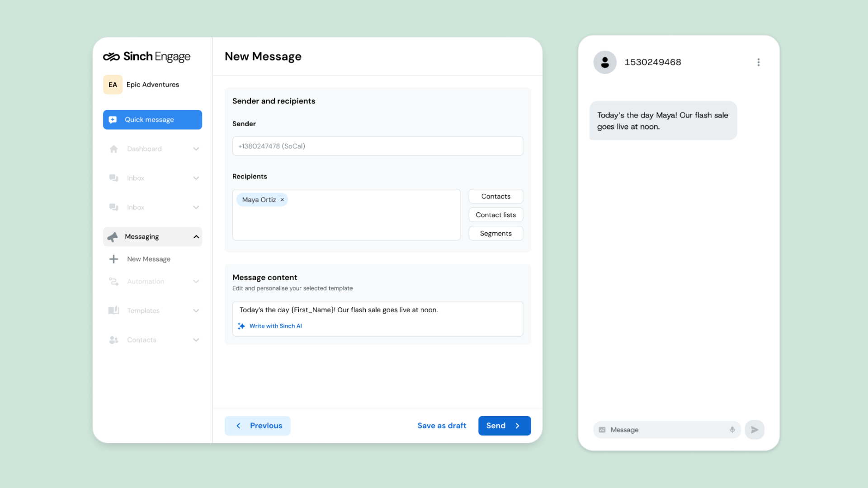Click the microphone icon in message bar
The image size is (868, 488).
[732, 430]
